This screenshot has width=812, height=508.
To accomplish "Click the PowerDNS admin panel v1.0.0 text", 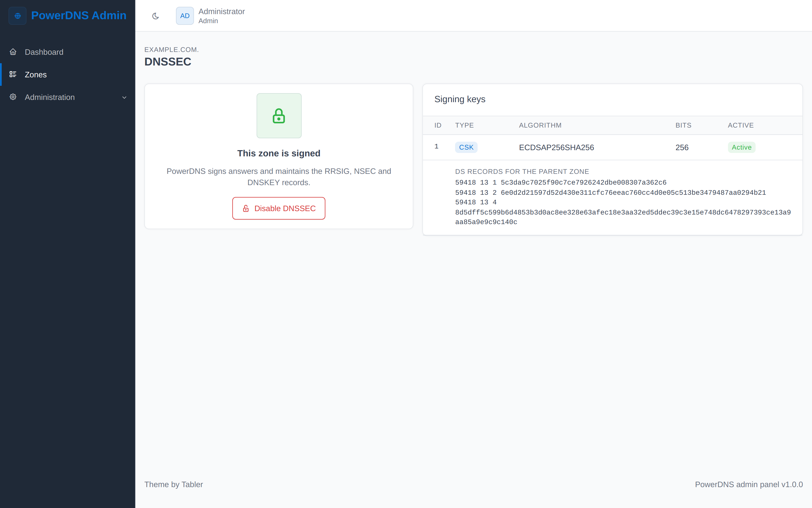I will pyautogui.click(x=749, y=485).
